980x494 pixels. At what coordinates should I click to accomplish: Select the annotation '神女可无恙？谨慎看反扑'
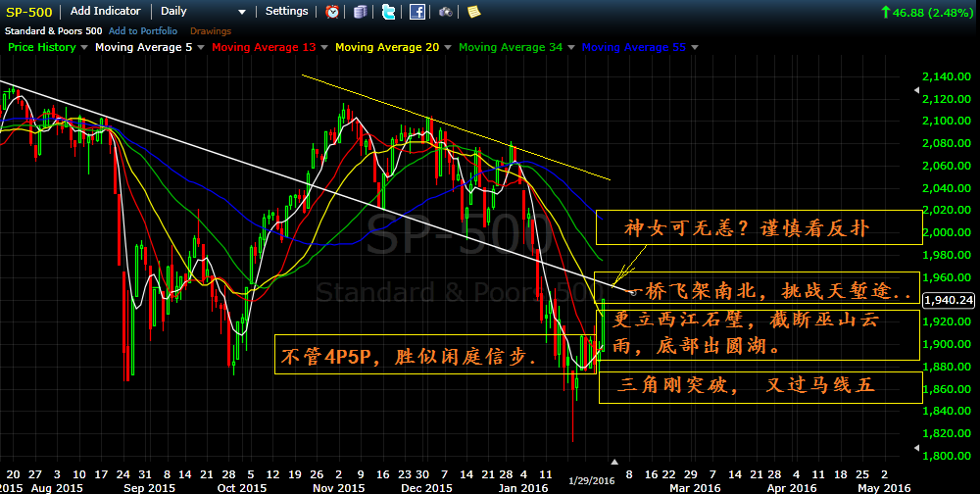[x=759, y=227]
